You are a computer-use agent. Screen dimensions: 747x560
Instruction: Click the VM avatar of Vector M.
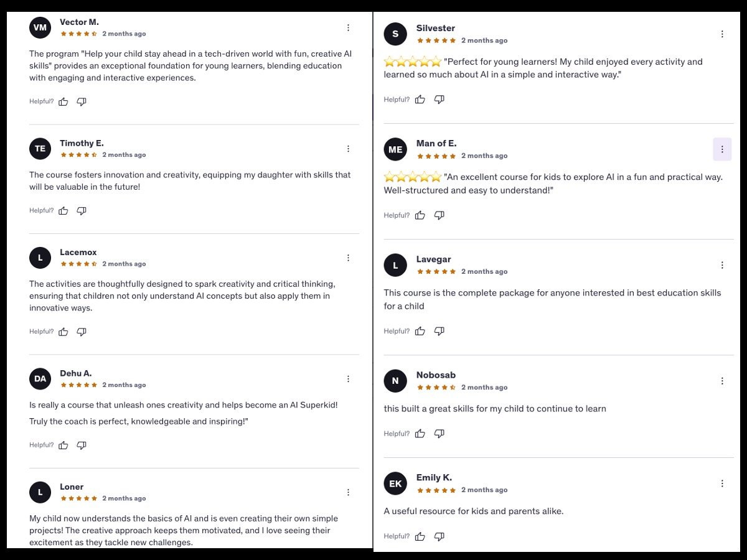tap(40, 27)
